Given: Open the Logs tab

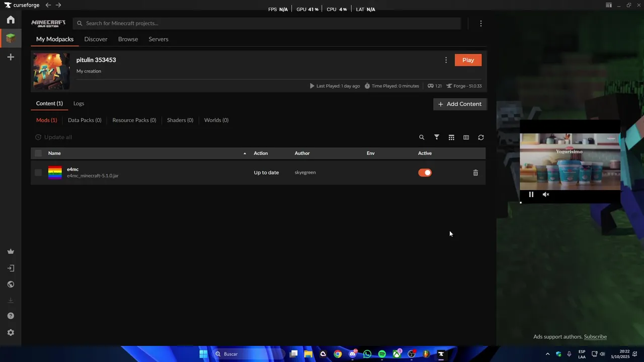Looking at the screenshot, I should [x=78, y=104].
